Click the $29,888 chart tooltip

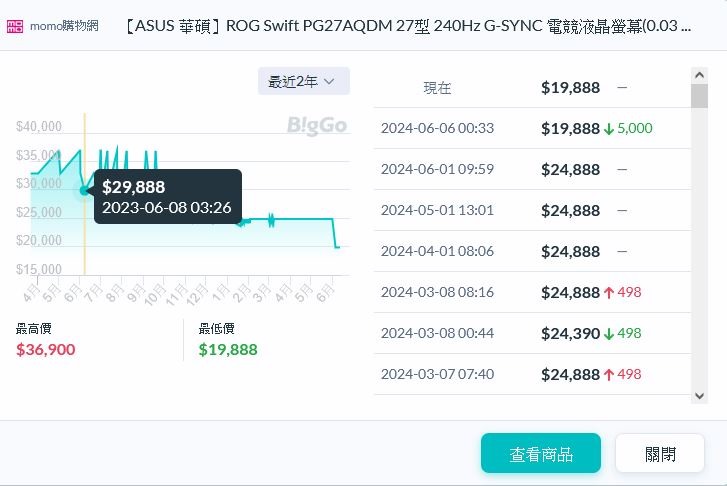167,196
